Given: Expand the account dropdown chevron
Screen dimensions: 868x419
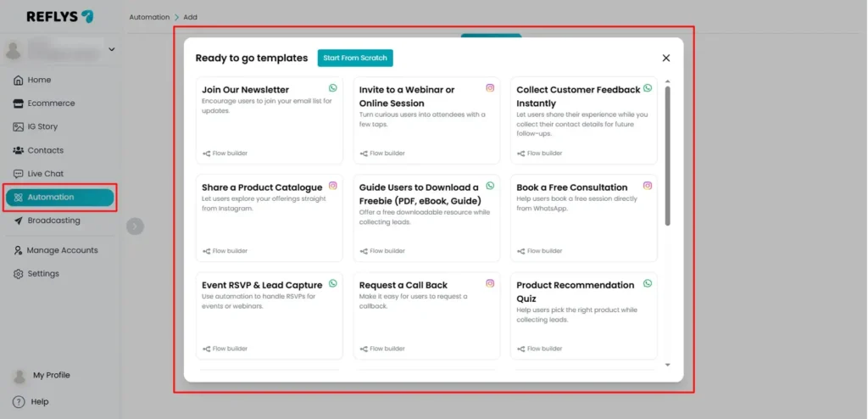Looking at the screenshot, I should [111, 49].
